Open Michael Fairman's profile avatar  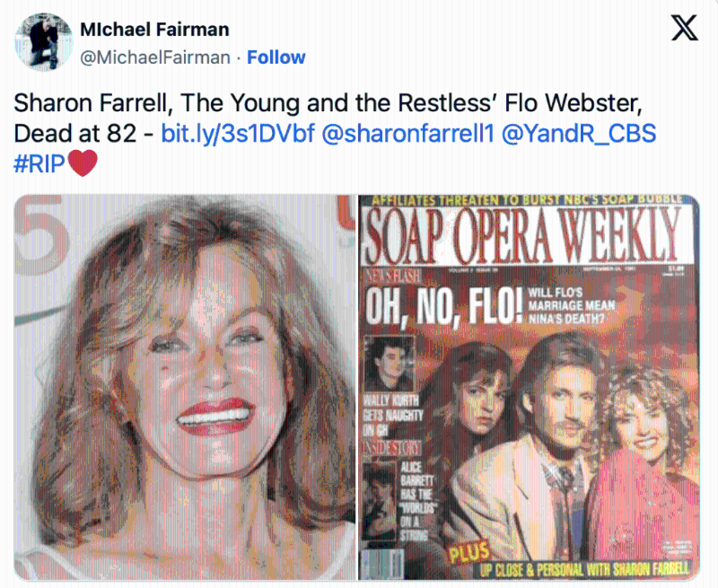(44, 42)
